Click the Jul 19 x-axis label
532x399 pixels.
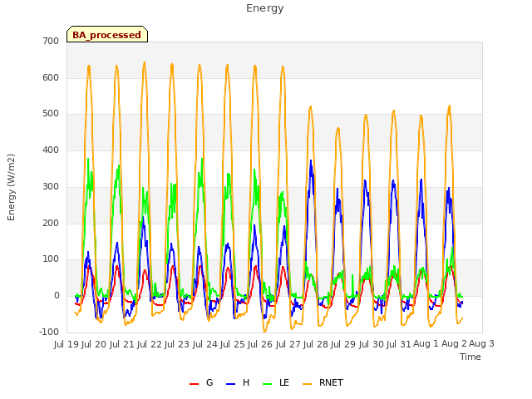point(66,344)
